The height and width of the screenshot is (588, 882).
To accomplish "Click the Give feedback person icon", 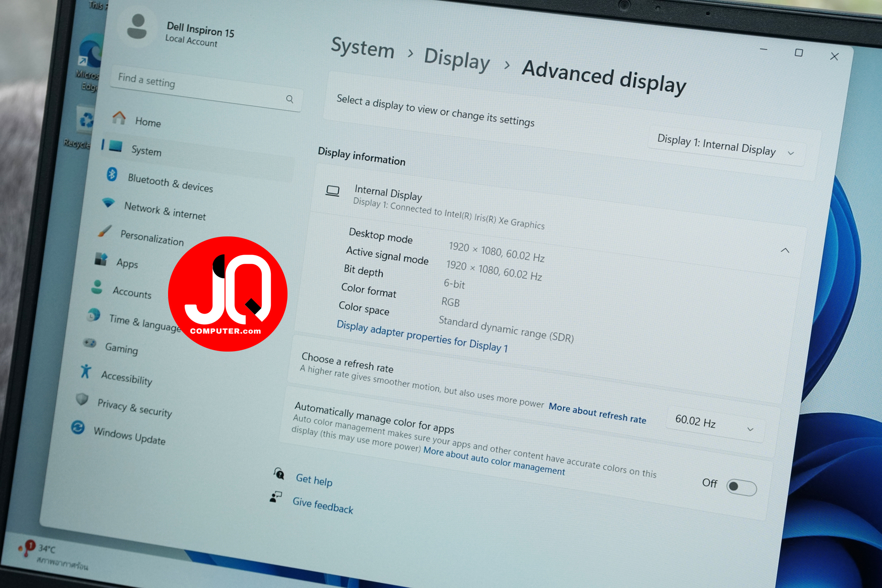I will pyautogui.click(x=276, y=497).
